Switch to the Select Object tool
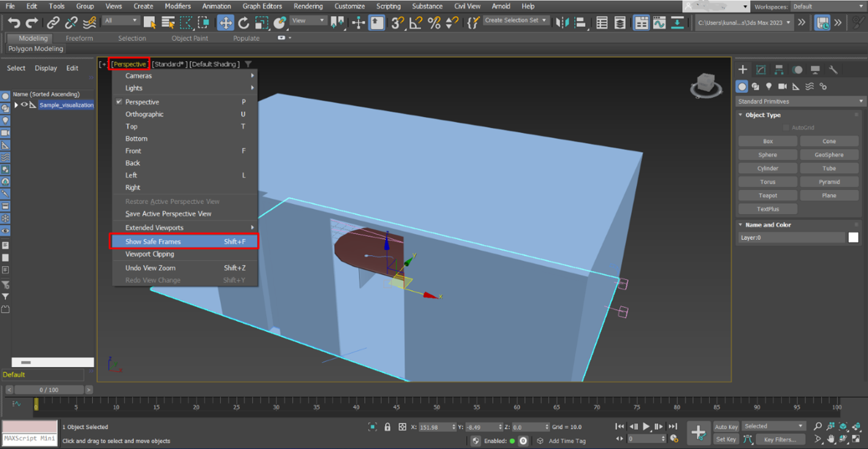Viewport: 868px width, 449px height. click(149, 22)
